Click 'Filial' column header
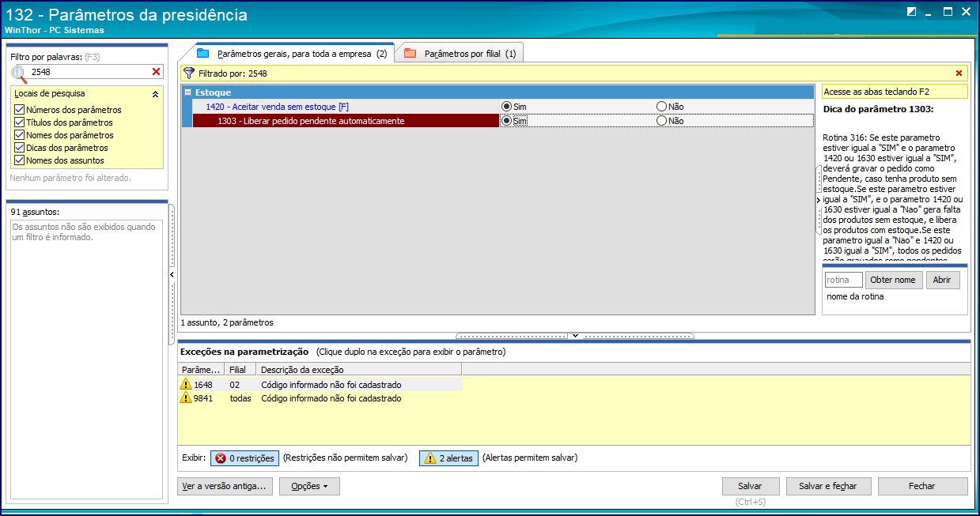The height and width of the screenshot is (516, 980). click(x=240, y=369)
